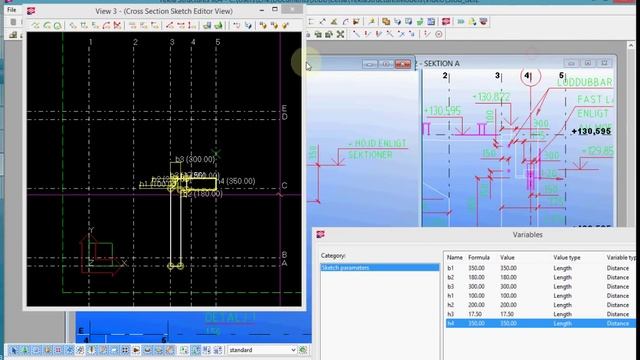Select the h3 variable row
The image size is (640, 360).
540,314
